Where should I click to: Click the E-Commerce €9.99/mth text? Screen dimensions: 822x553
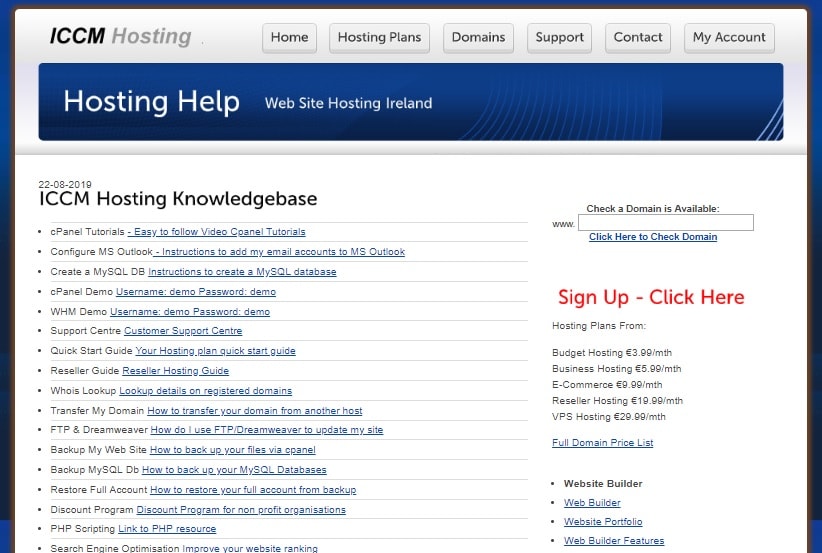[x=607, y=385]
